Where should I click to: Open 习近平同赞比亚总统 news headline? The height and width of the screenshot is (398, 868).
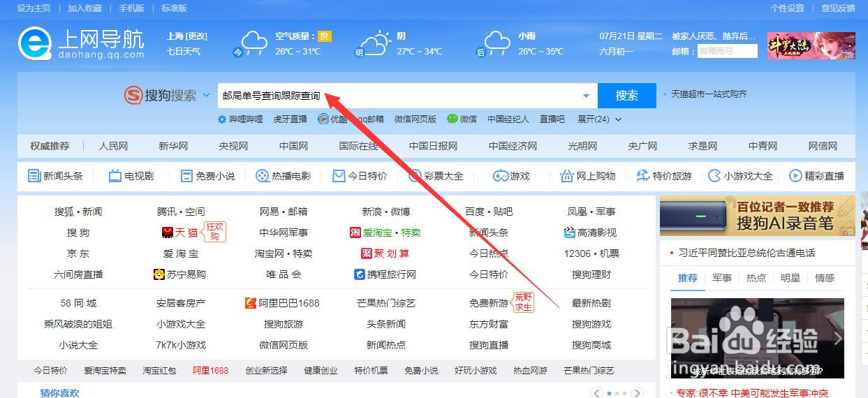point(747,253)
